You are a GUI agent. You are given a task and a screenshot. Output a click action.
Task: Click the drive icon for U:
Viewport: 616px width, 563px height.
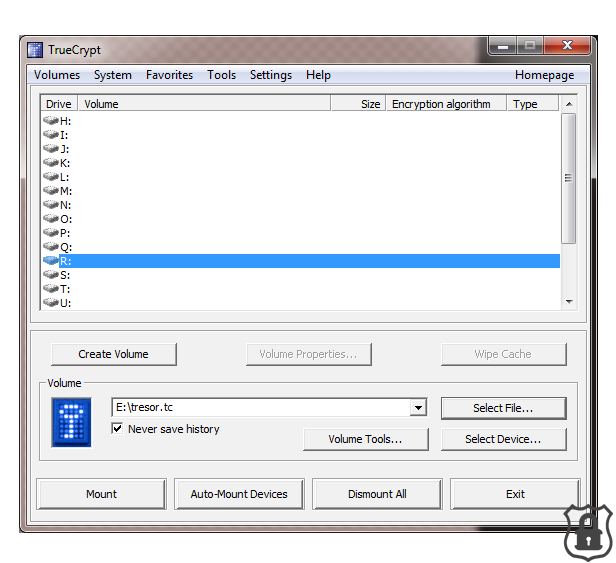tap(51, 303)
